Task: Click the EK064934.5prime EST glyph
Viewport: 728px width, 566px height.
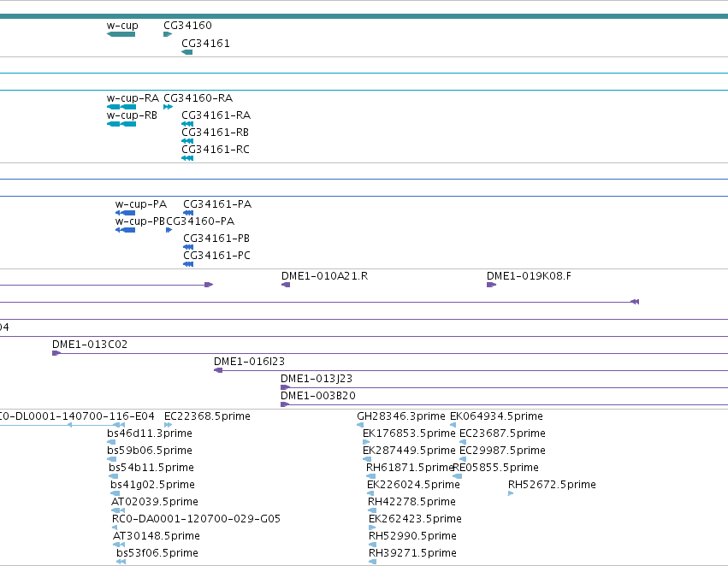Action: pyautogui.click(x=453, y=426)
